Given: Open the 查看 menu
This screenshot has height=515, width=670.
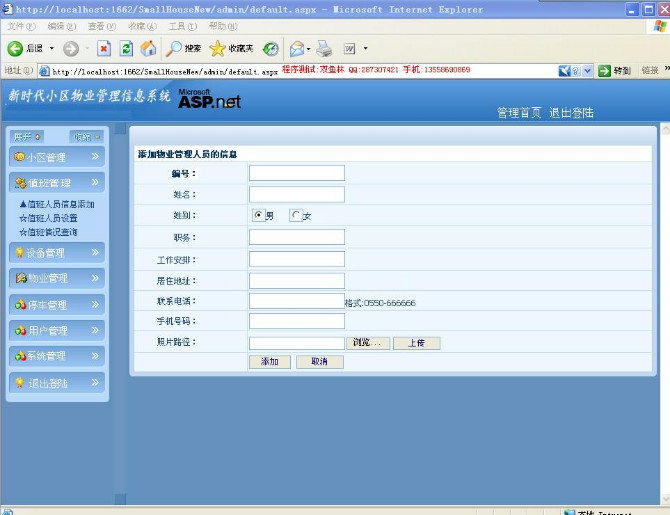Looking at the screenshot, I should coord(102,26).
